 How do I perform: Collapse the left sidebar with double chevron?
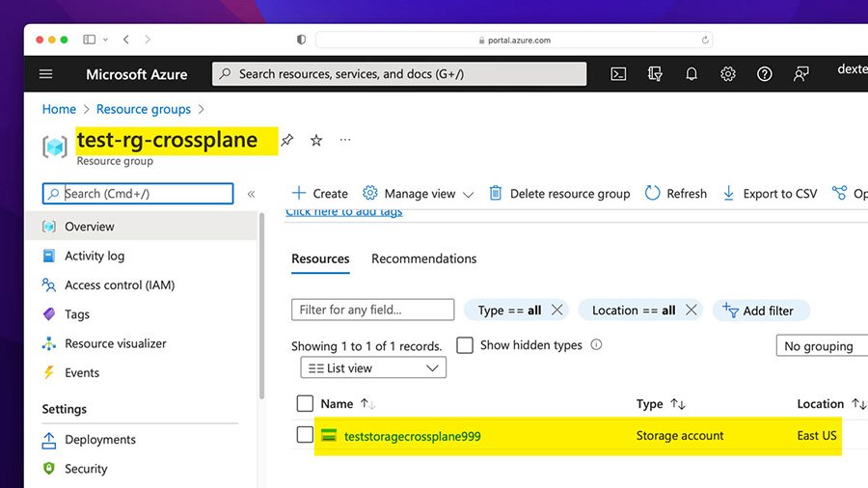click(251, 194)
